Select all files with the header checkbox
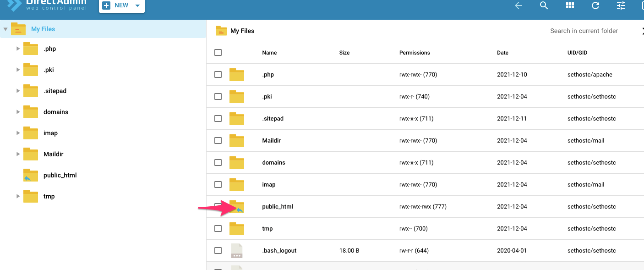This screenshot has height=270, width=644. pyautogui.click(x=218, y=52)
